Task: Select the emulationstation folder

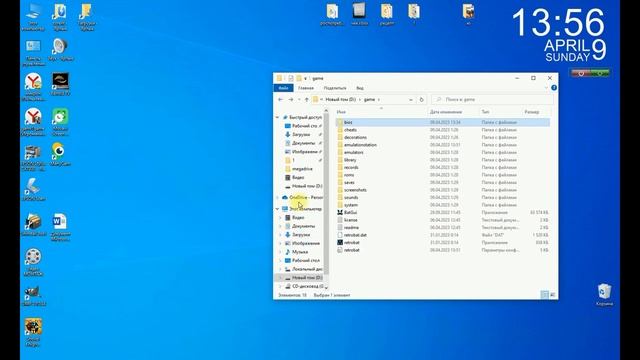Action: point(360,145)
